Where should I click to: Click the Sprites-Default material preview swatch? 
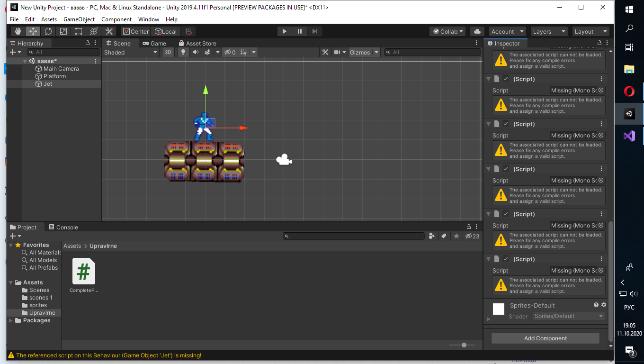coord(498,309)
